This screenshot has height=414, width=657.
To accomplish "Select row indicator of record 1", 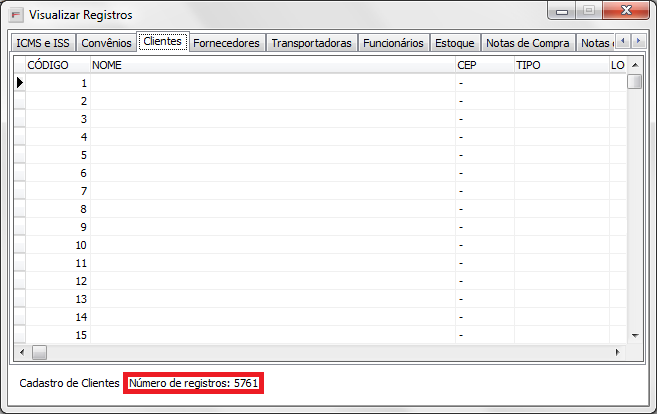I will click(19, 83).
